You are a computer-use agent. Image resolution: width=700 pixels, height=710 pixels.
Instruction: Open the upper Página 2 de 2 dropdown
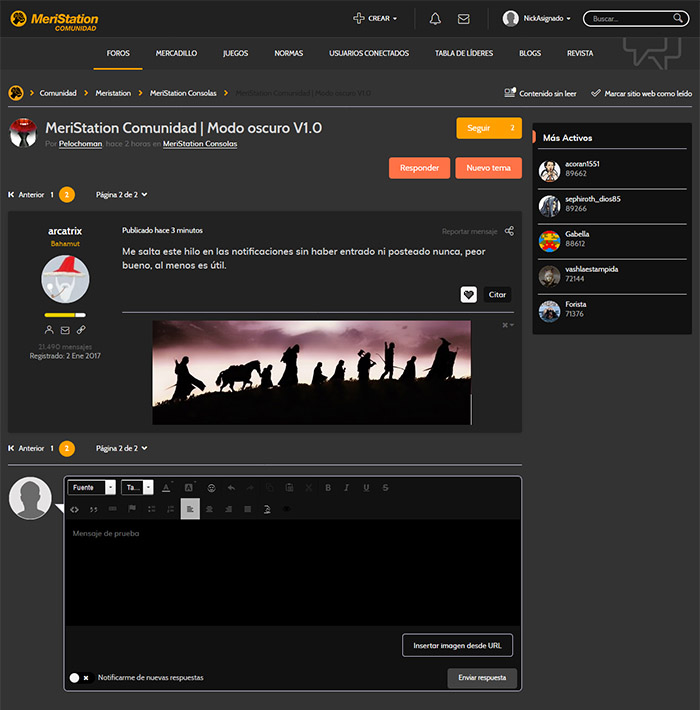point(121,195)
